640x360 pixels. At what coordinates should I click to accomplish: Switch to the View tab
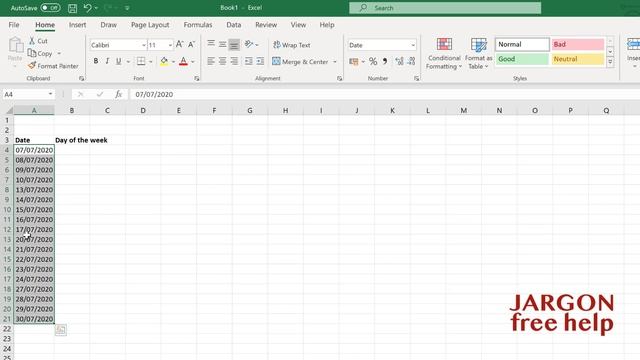[x=298, y=25]
